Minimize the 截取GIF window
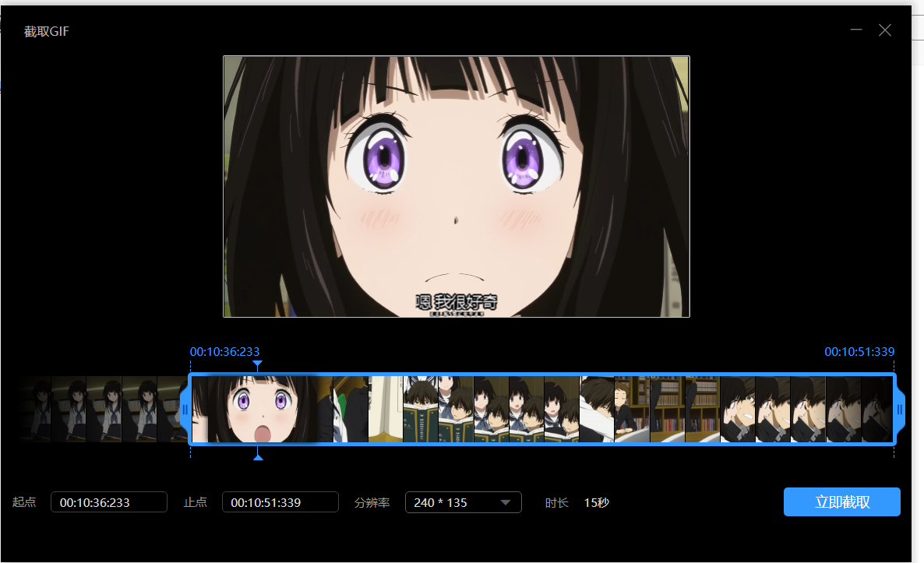Screen dimensions: 924x563 [x=856, y=30]
